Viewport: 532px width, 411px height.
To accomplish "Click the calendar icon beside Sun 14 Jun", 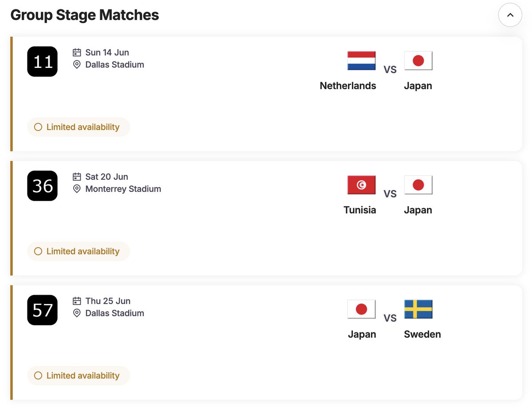I will tap(77, 52).
